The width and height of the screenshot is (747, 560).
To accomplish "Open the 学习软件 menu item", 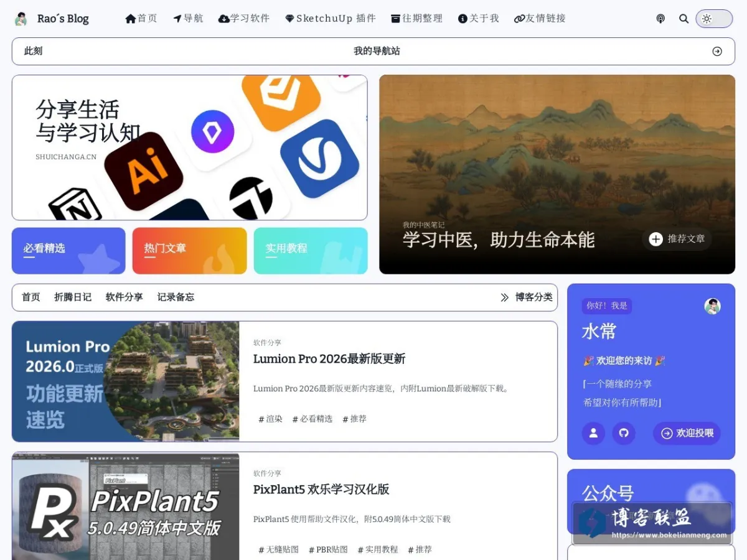I will click(x=244, y=19).
